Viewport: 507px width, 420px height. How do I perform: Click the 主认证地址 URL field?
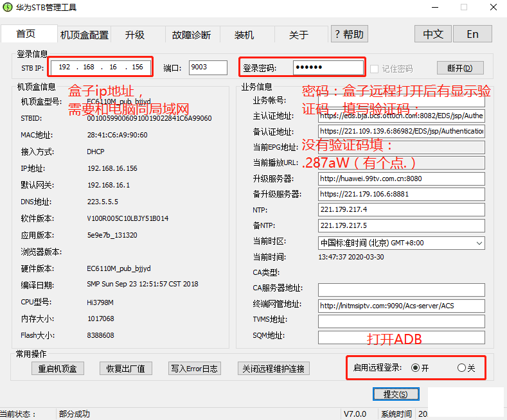pyautogui.click(x=401, y=116)
